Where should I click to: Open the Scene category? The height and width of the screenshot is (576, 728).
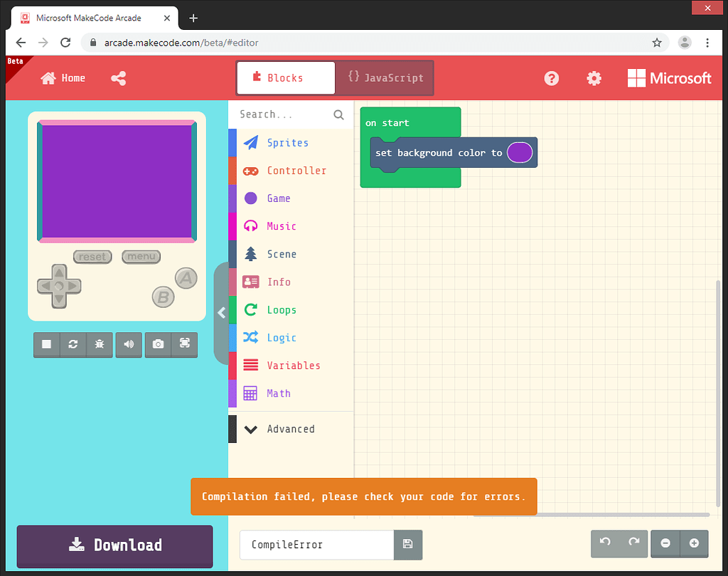[x=291, y=254]
